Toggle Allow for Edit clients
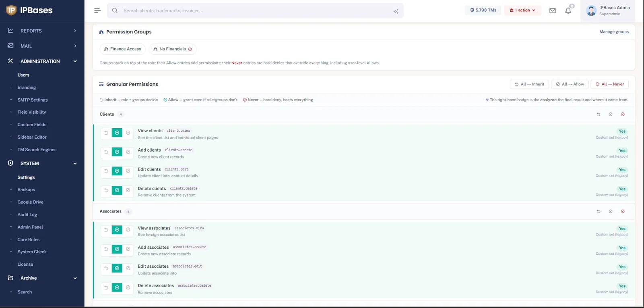644x308 pixels. coord(117,171)
